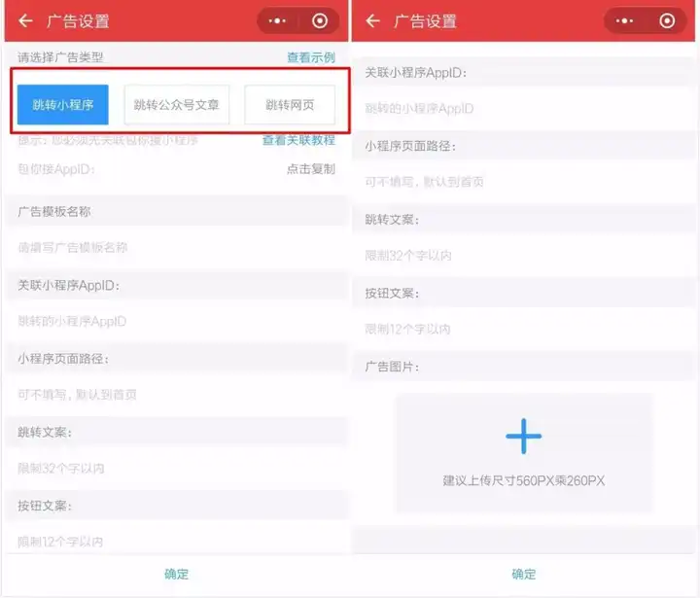Confirm with 确定 on the left screen
The width and height of the screenshot is (700, 598).
click(x=176, y=574)
